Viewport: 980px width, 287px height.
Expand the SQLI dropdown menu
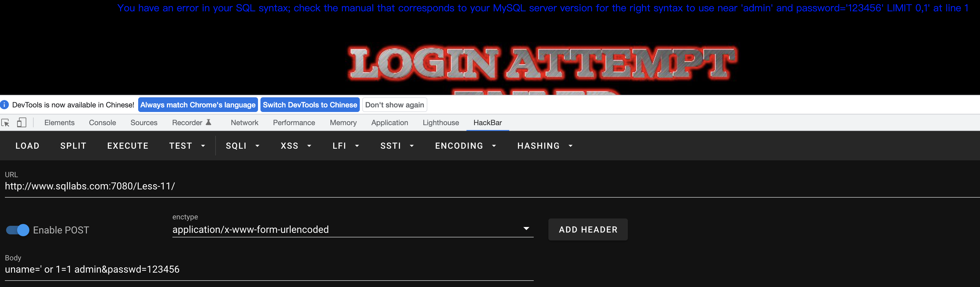[x=243, y=146]
